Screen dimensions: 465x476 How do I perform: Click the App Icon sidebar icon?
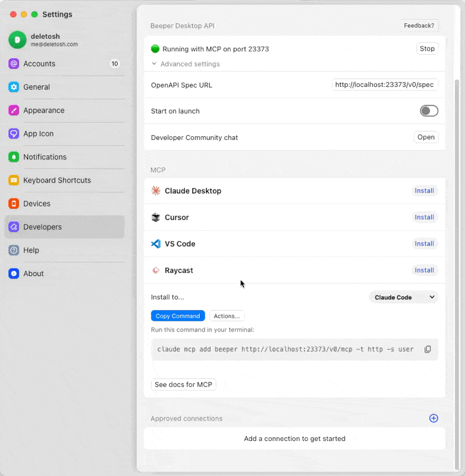14,133
